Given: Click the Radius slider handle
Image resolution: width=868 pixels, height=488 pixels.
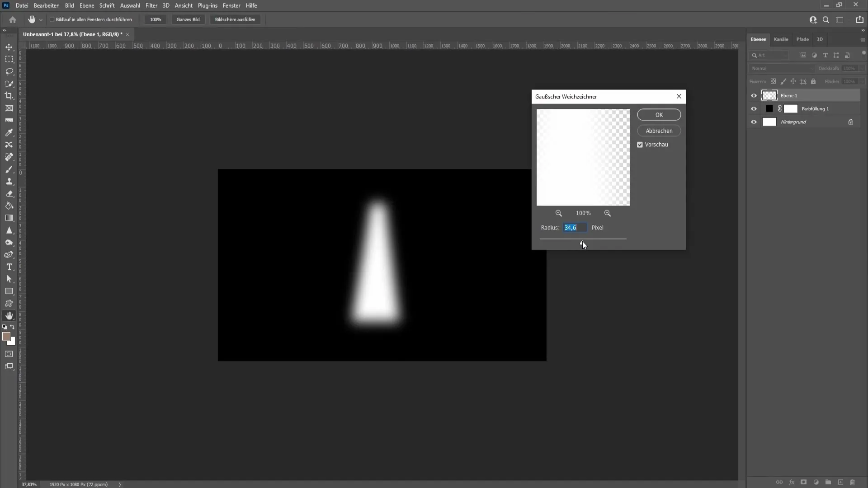Looking at the screenshot, I should coord(582,243).
